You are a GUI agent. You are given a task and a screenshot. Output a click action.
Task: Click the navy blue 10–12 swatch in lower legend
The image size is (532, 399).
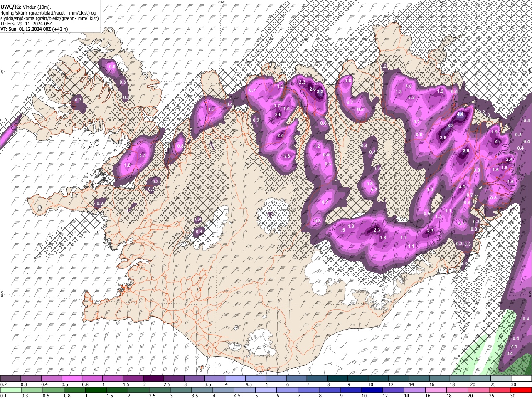(372, 390)
